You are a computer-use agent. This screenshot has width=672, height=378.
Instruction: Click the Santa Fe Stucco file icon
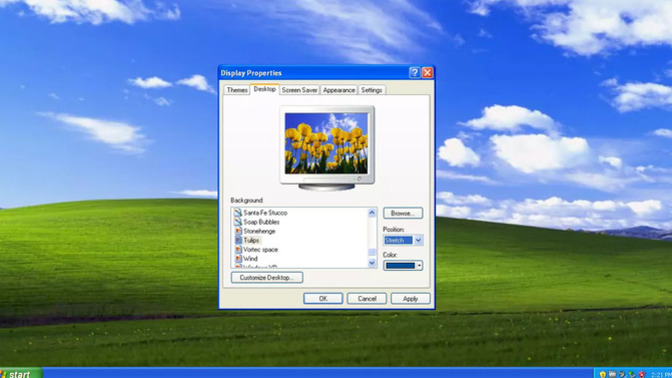238,213
